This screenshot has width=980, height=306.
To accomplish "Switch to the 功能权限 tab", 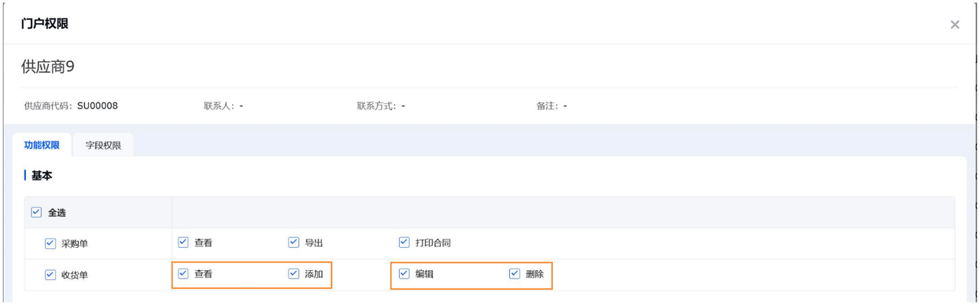I will click(x=42, y=145).
